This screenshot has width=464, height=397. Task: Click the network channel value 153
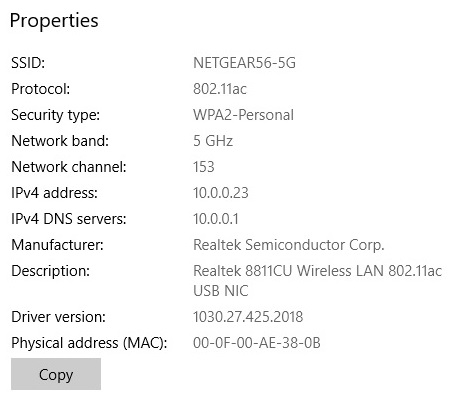[204, 167]
